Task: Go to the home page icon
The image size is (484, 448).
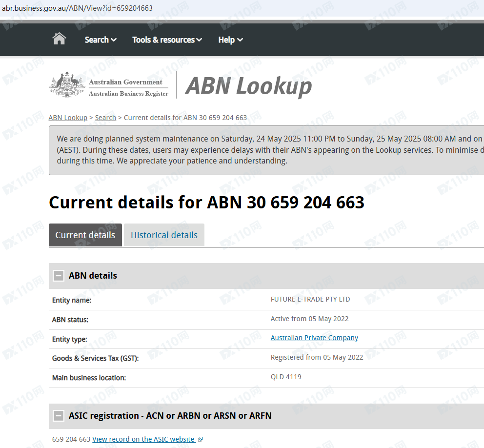Action: (59, 39)
